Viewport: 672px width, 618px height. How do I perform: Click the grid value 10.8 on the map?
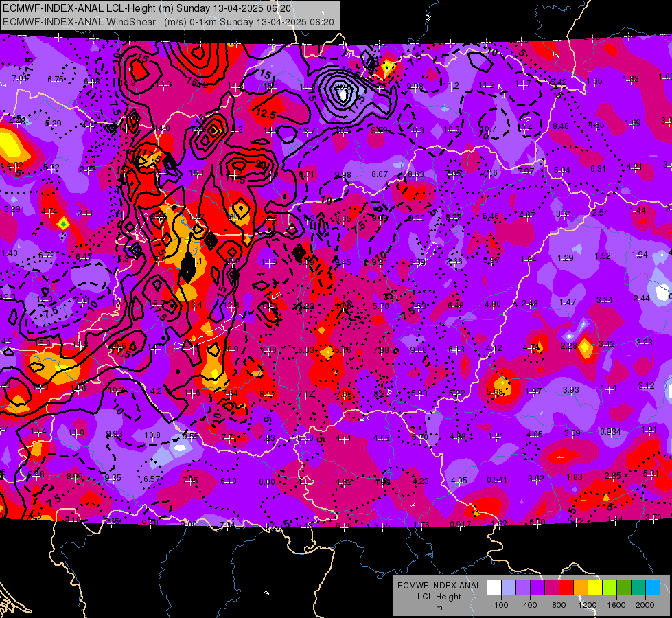point(152,435)
